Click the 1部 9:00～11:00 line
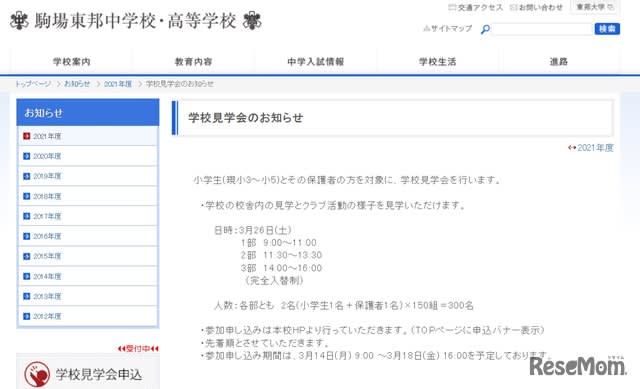640x389 pixels. [x=279, y=243]
